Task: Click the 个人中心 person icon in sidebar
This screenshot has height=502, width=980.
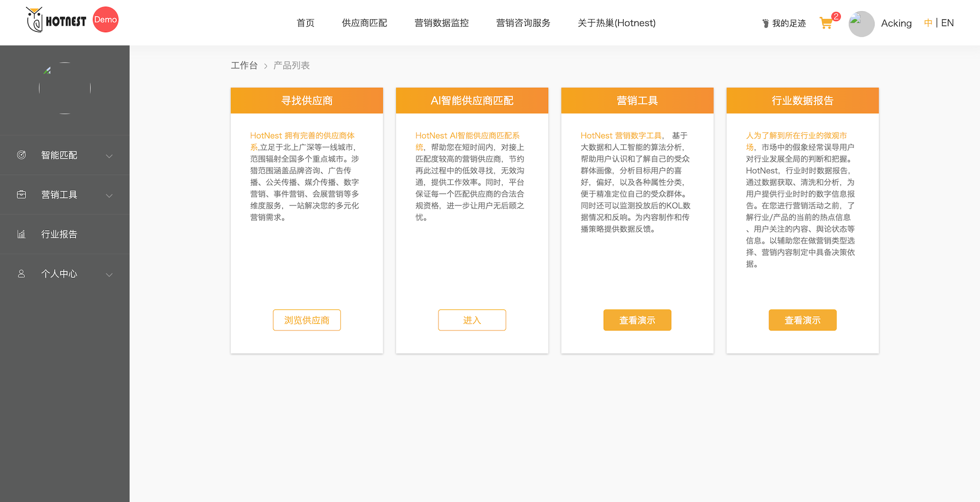Action: tap(21, 274)
